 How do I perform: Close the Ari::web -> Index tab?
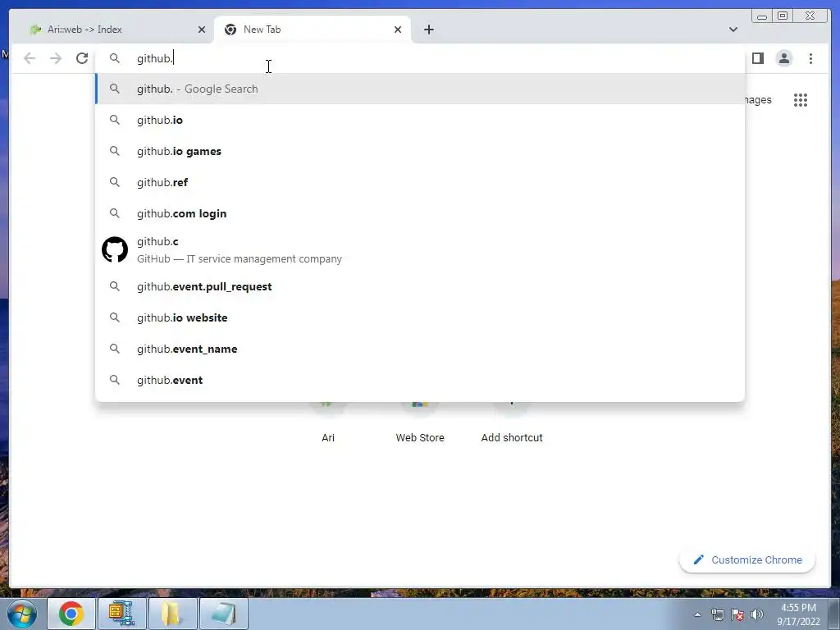click(x=202, y=30)
